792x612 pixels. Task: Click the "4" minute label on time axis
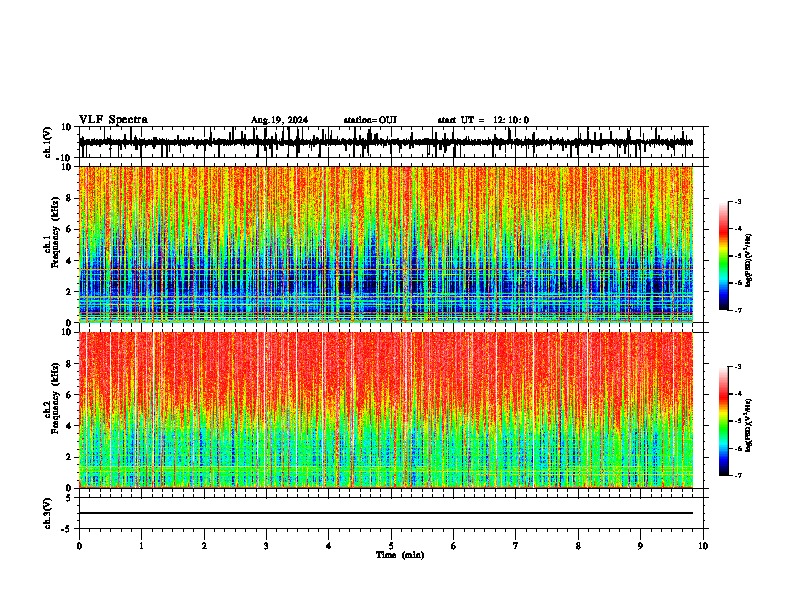tap(329, 546)
